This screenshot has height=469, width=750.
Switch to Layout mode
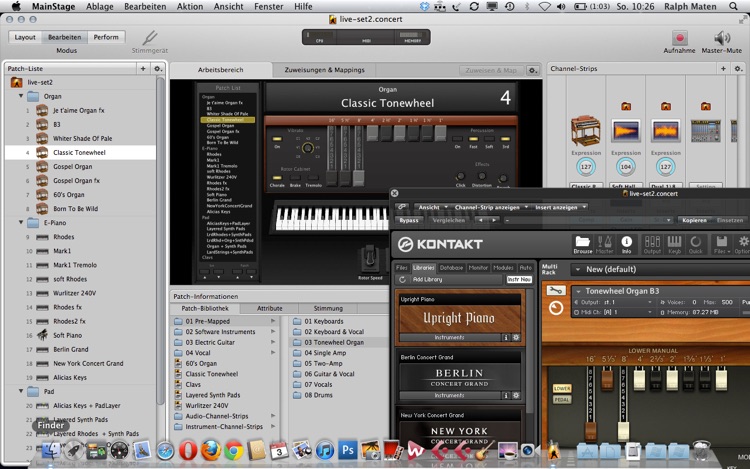click(x=25, y=37)
